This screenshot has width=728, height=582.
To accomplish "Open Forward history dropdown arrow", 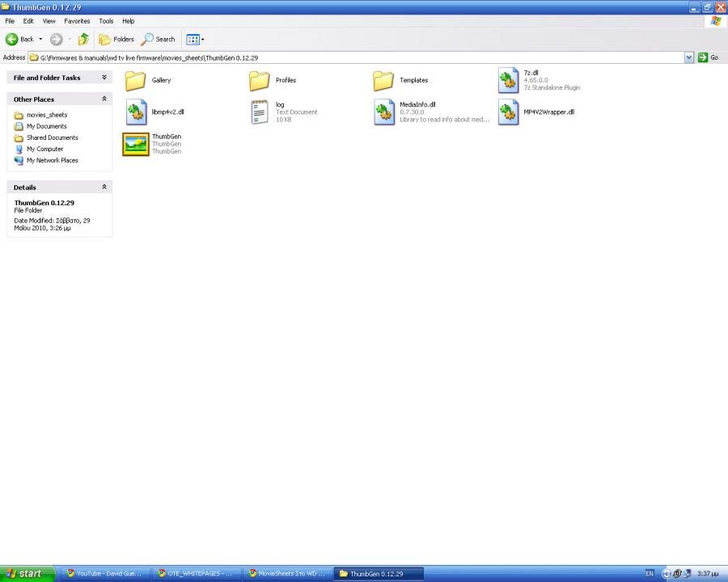I will point(70,40).
